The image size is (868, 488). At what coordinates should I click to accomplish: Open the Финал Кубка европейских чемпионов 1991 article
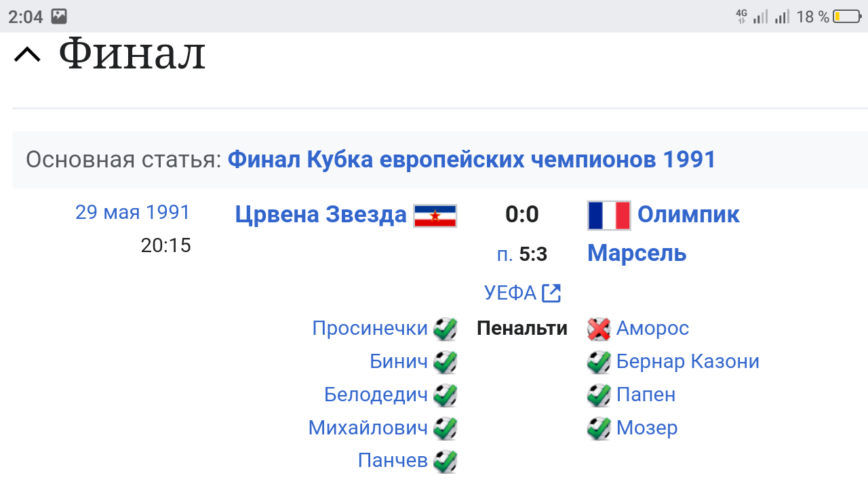(x=472, y=160)
